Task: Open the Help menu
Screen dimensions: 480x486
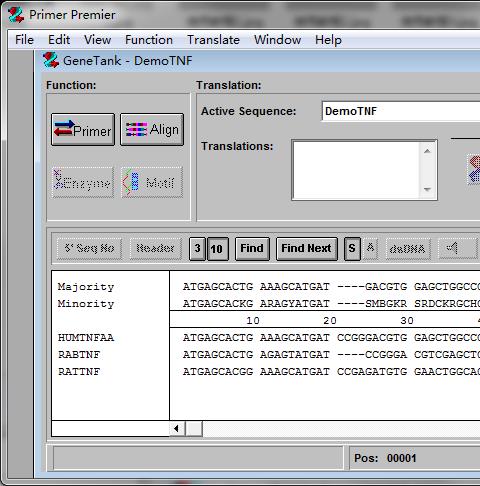Action: click(328, 40)
